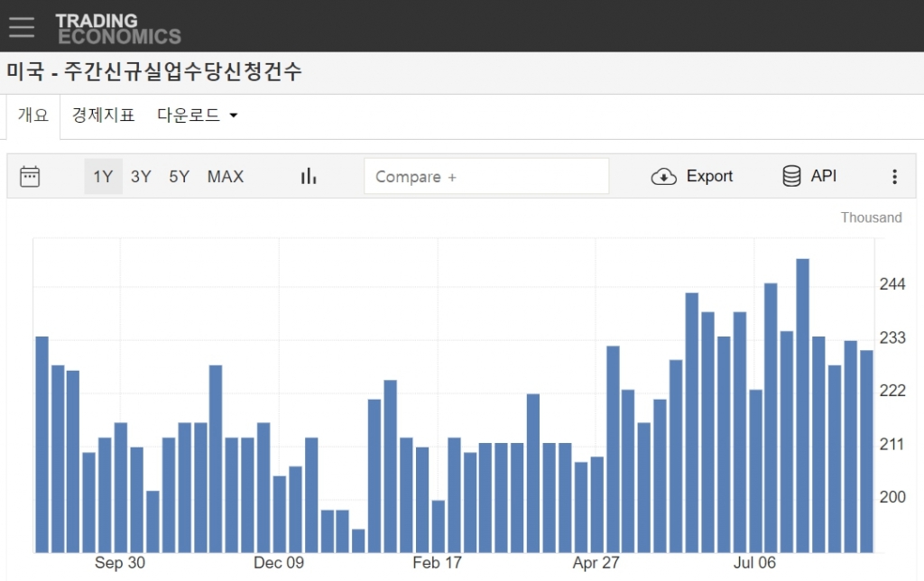The height and width of the screenshot is (581, 924).
Task: Click the cloud download Export icon
Action: [x=663, y=177]
